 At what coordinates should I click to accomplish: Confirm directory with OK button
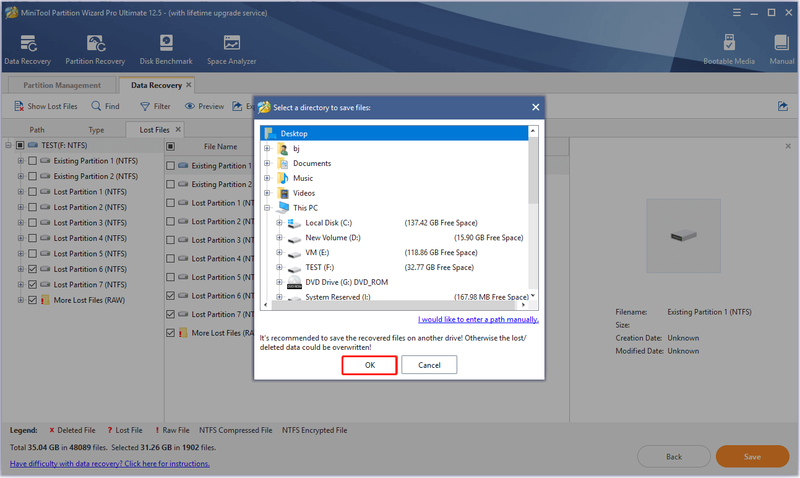pos(369,365)
